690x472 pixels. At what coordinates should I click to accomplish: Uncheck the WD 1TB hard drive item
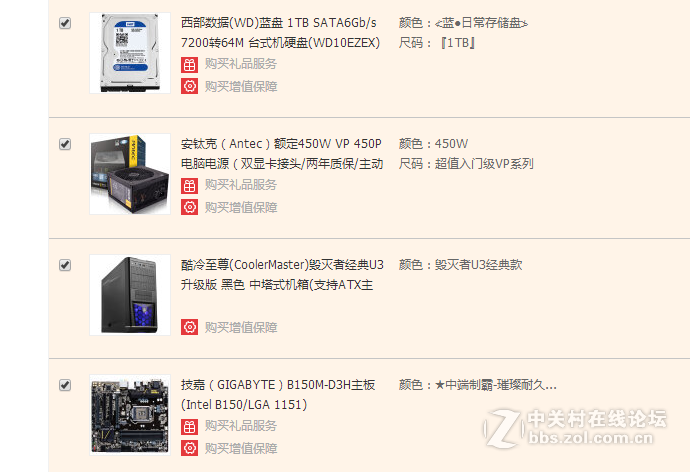tap(65, 23)
